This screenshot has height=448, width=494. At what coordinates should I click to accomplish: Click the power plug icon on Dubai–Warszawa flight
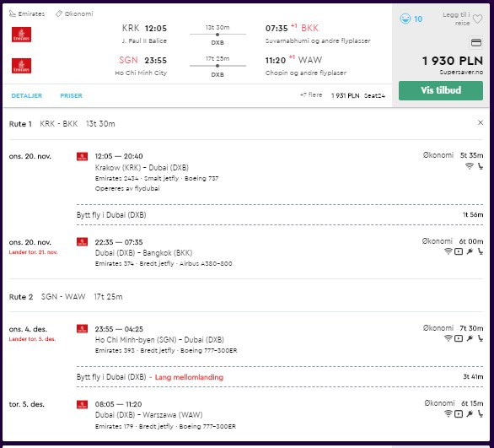(470, 413)
